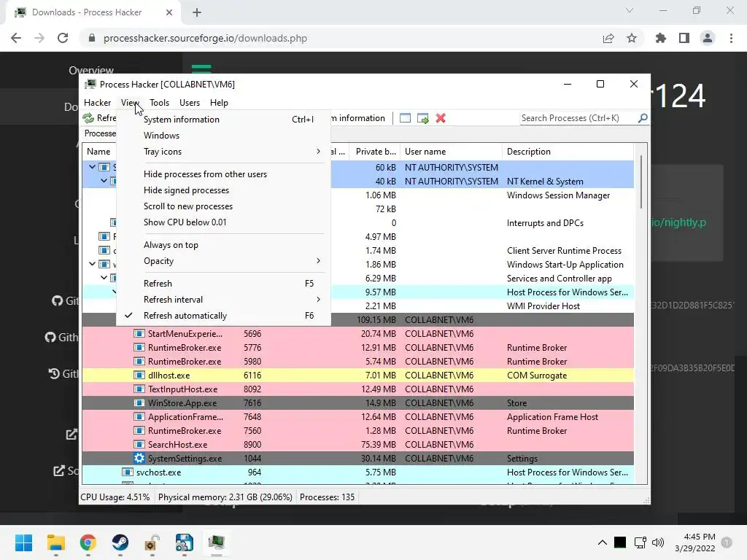
Task: Sort by the Private bytes column header
Action: 375,152
